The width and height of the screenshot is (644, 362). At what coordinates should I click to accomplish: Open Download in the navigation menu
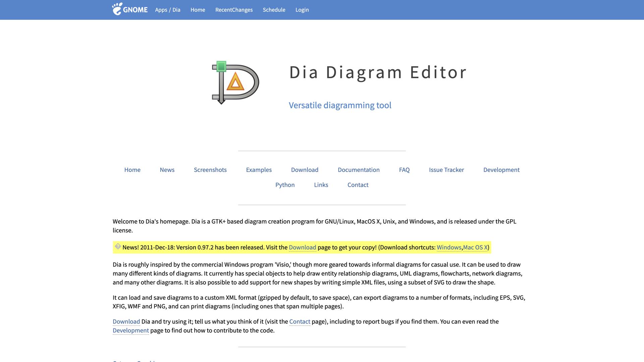[305, 170]
